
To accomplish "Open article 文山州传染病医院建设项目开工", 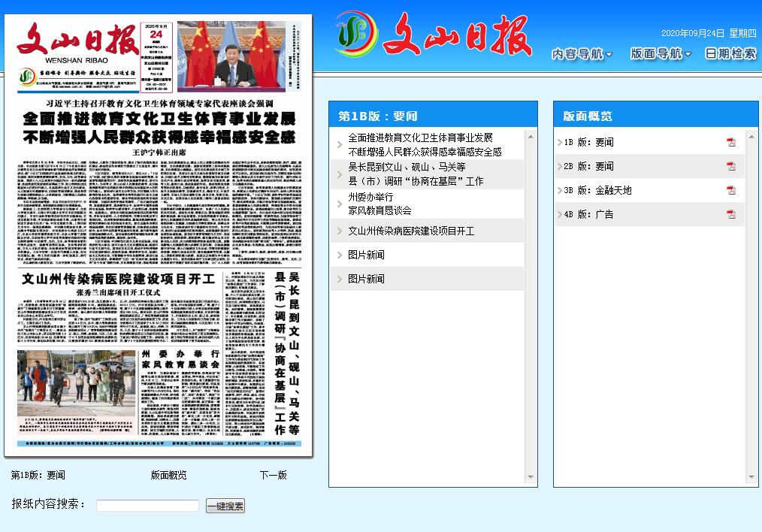I will pyautogui.click(x=411, y=231).
